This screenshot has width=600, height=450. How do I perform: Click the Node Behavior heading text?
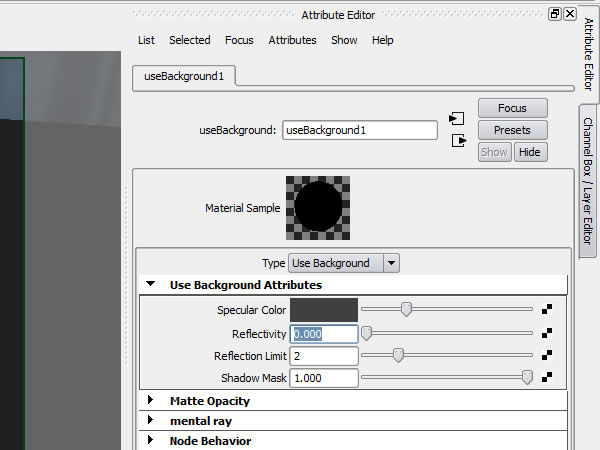pos(210,441)
